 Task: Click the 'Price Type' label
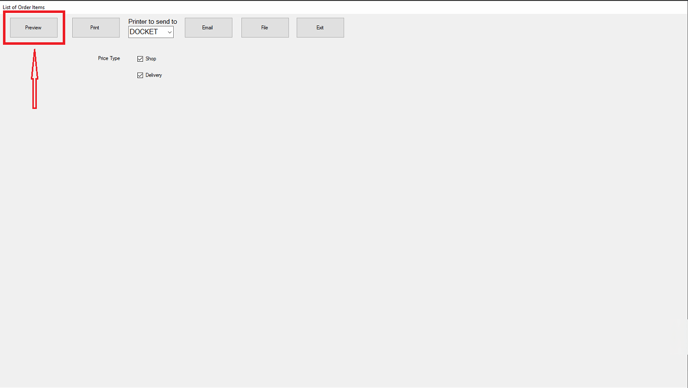(x=109, y=58)
